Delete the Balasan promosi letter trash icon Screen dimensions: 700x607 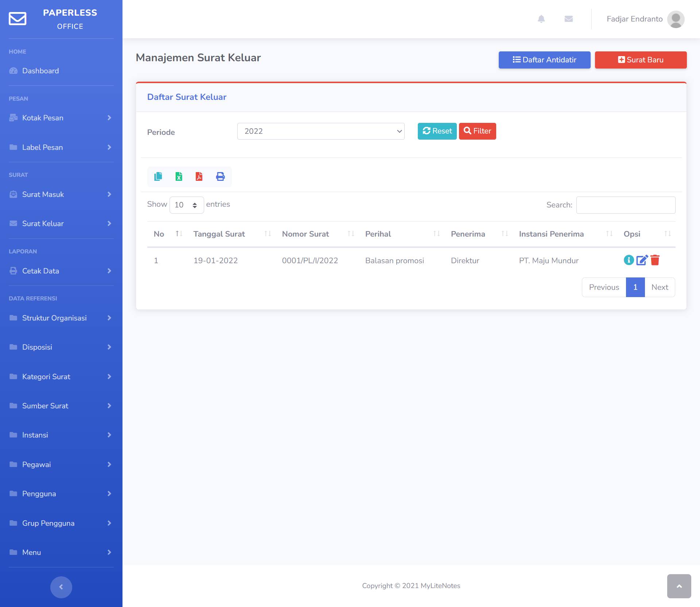[655, 260]
